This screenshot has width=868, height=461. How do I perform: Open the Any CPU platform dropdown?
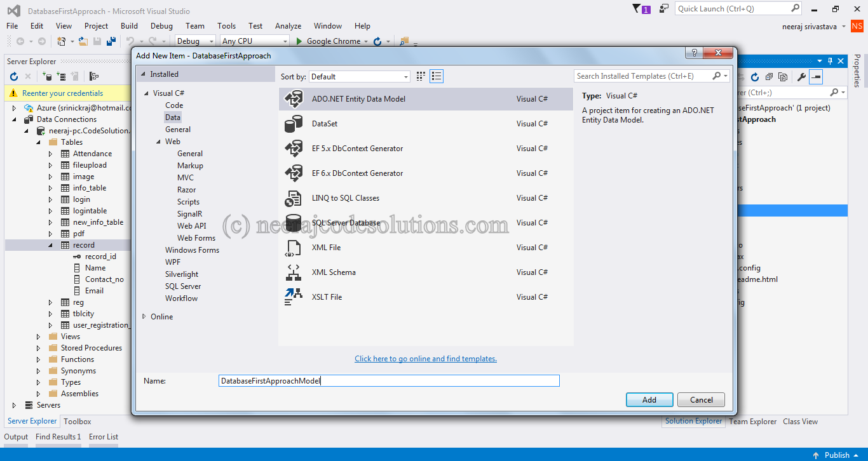pos(254,41)
